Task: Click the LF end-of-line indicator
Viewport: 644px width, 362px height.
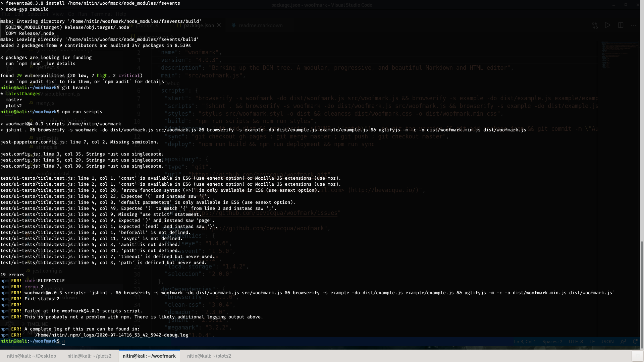Action: (x=592, y=342)
